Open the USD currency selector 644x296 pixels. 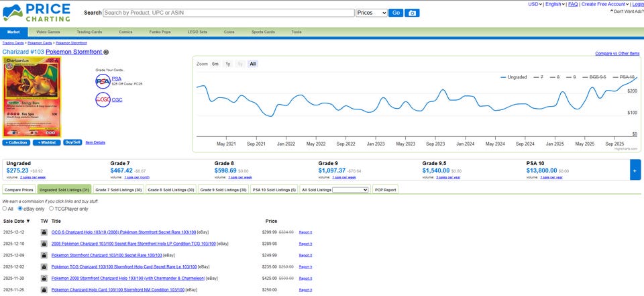535,4
